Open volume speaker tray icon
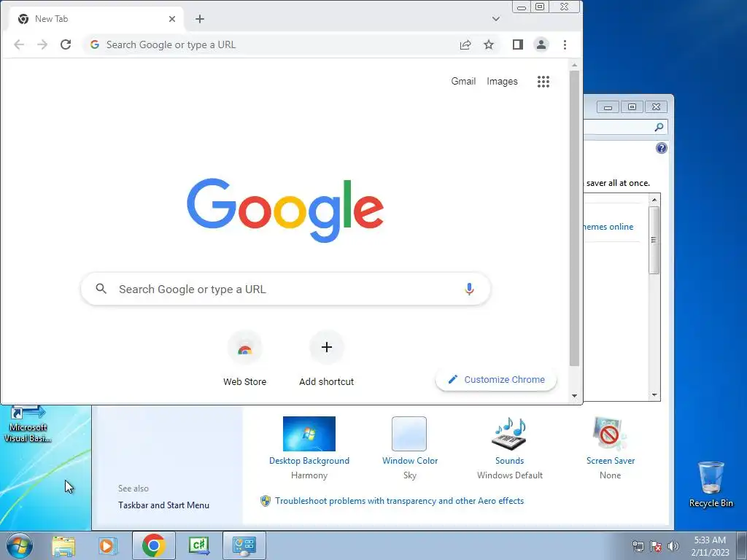747x560 pixels. pyautogui.click(x=673, y=546)
